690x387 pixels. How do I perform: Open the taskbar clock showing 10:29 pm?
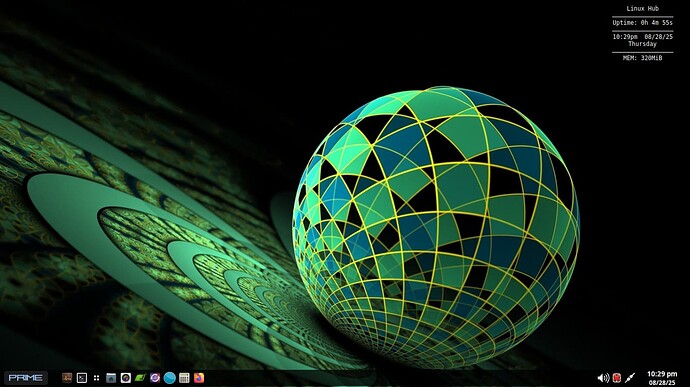pos(662,378)
